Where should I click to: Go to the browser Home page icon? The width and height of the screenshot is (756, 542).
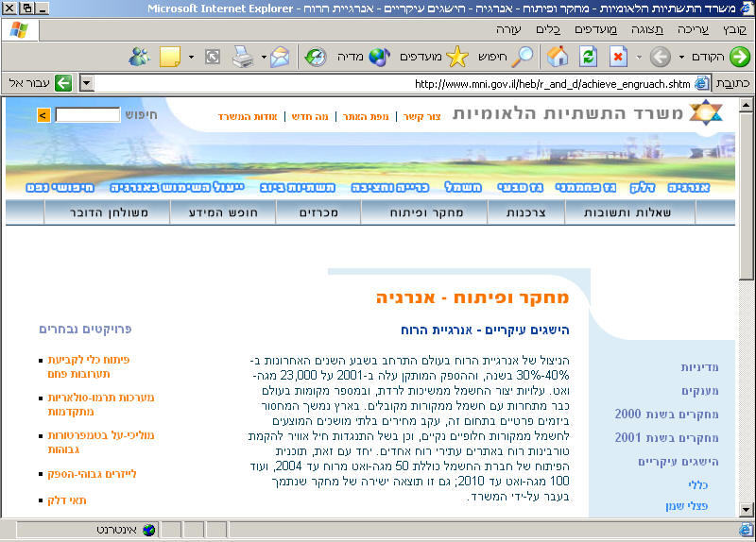tap(558, 57)
